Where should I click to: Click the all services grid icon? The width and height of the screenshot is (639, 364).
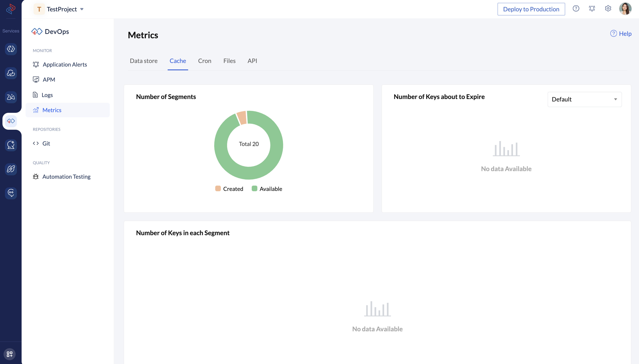pos(10,354)
